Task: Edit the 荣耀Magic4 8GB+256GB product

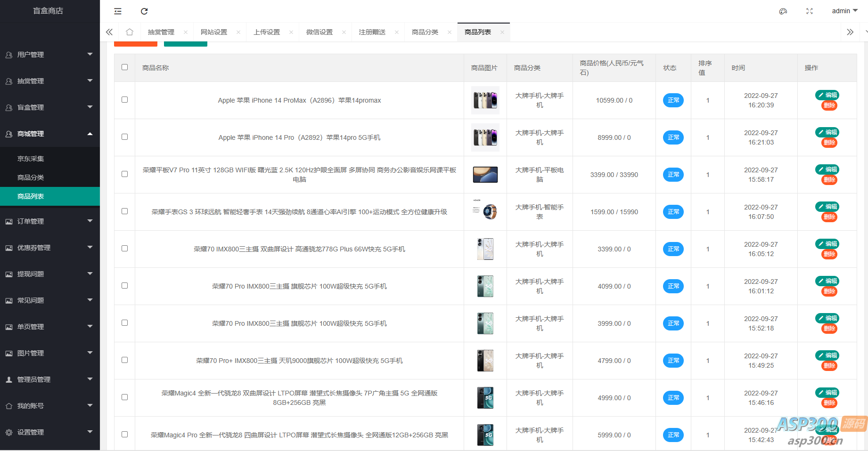Action: coord(827,393)
